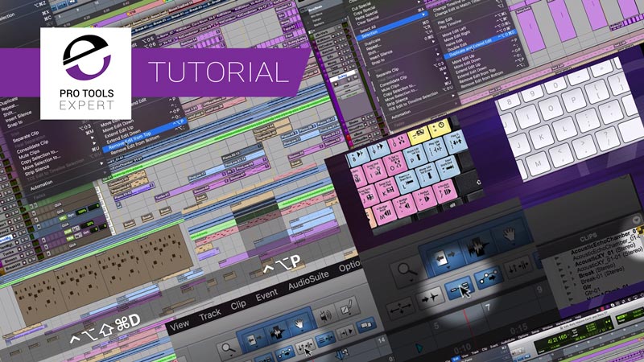Click bar 5 on the timeline ruler
This screenshot has width=644, height=362.
tap(436, 326)
